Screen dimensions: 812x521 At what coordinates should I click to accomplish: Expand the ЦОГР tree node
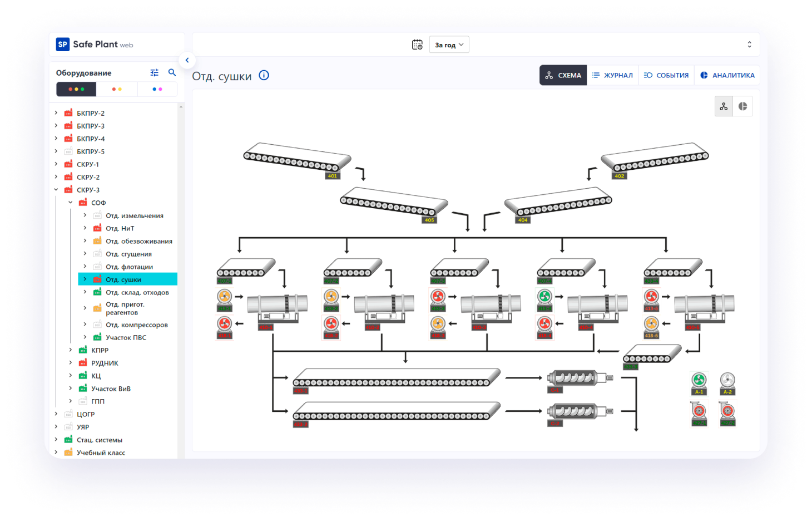pos(56,414)
